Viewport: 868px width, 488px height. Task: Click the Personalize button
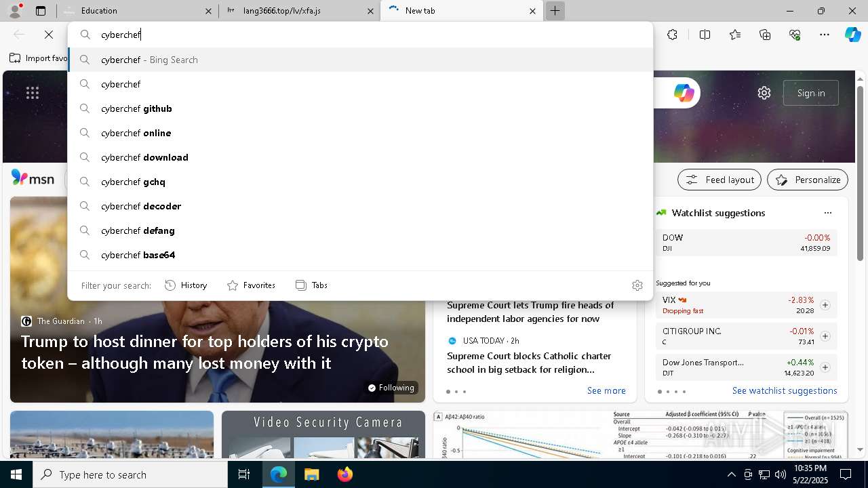click(808, 180)
